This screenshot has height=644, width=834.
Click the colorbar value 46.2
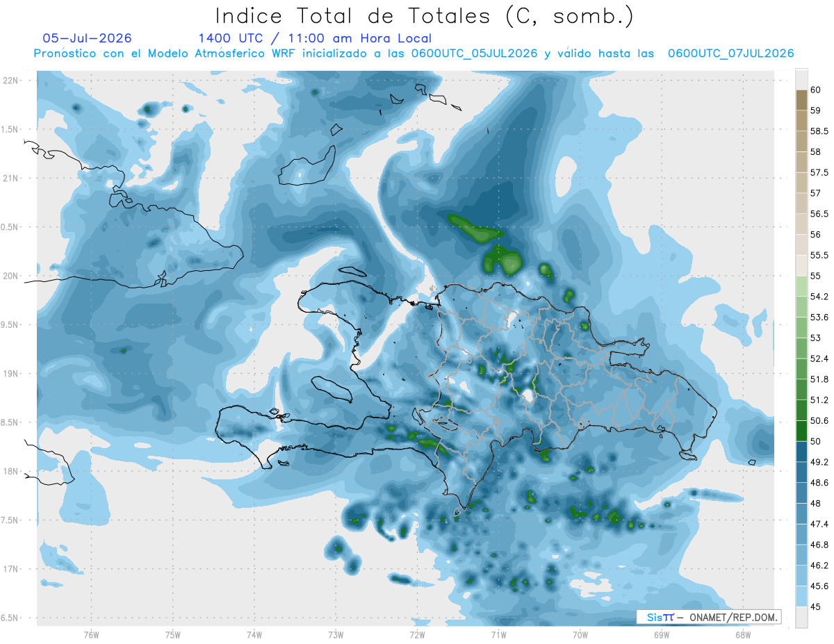[819, 565]
